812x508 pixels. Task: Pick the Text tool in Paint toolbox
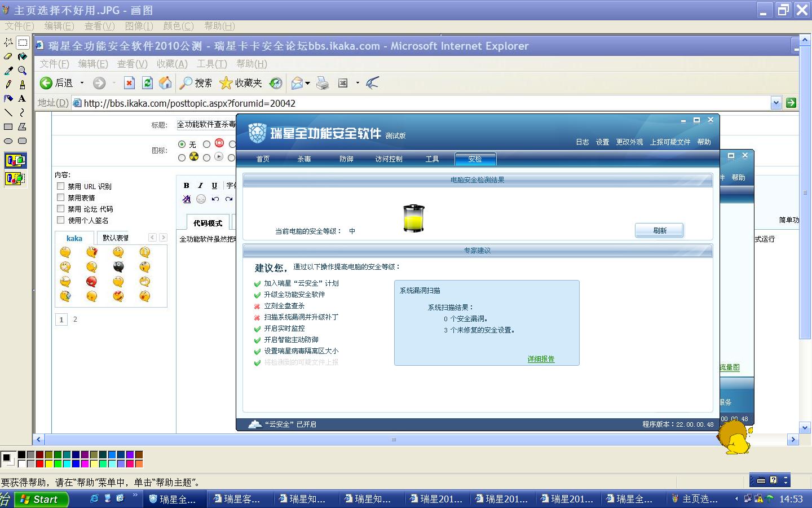(23, 99)
